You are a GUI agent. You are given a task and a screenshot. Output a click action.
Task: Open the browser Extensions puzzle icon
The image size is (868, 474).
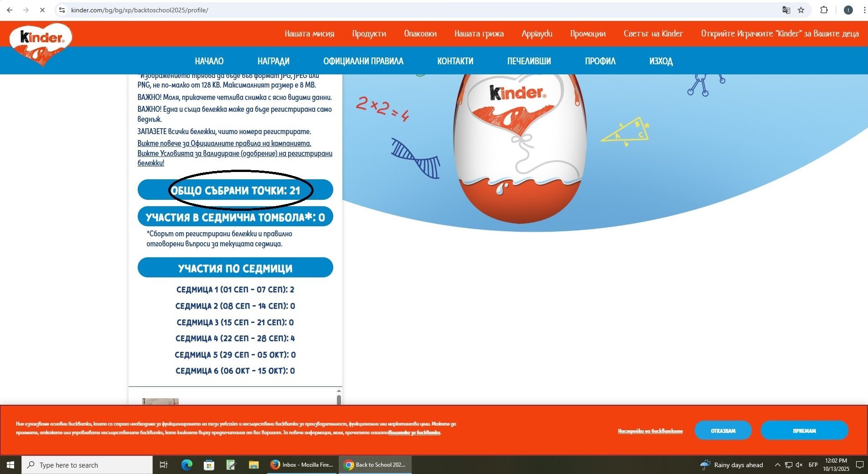[824, 10]
